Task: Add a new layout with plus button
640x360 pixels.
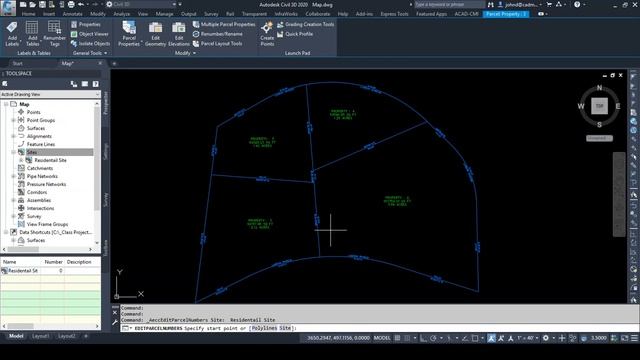Action: pos(86,336)
